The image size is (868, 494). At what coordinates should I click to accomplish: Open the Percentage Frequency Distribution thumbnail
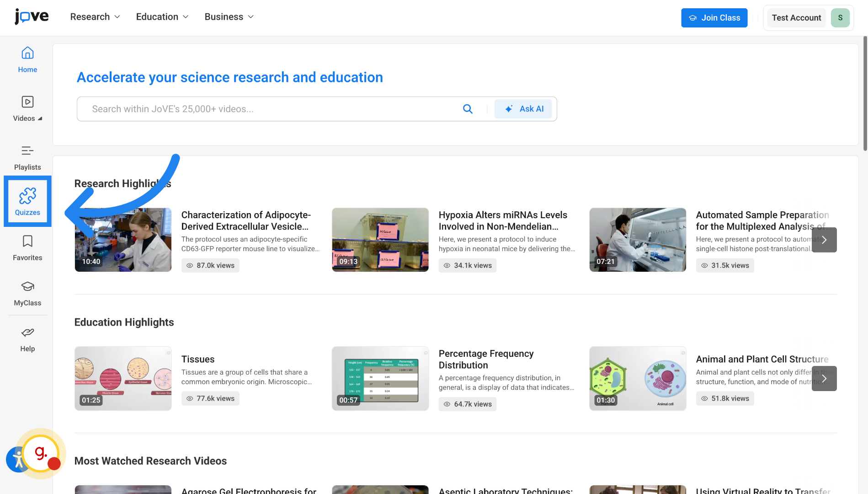click(380, 378)
